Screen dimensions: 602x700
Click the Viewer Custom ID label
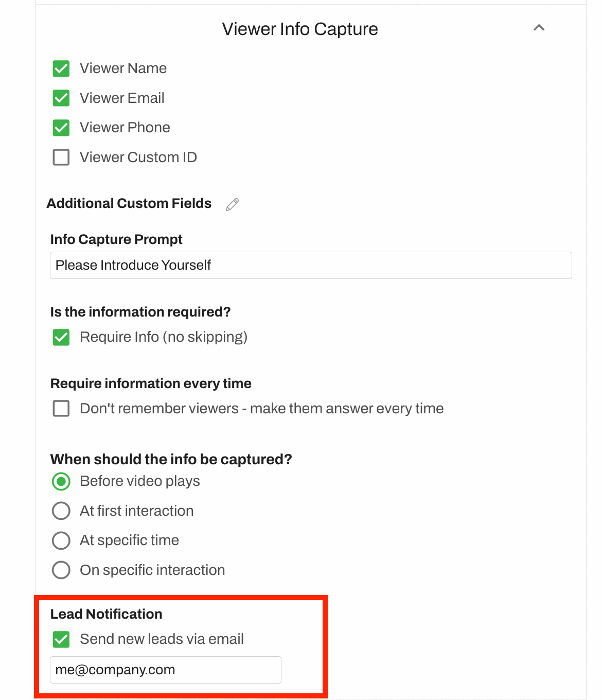(x=138, y=157)
